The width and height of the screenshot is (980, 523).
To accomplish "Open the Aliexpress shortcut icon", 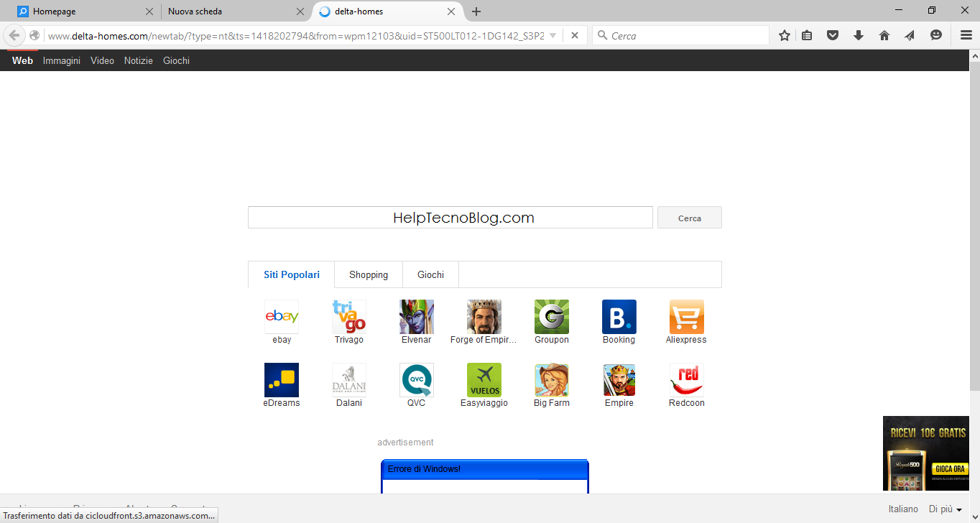I will pos(687,317).
